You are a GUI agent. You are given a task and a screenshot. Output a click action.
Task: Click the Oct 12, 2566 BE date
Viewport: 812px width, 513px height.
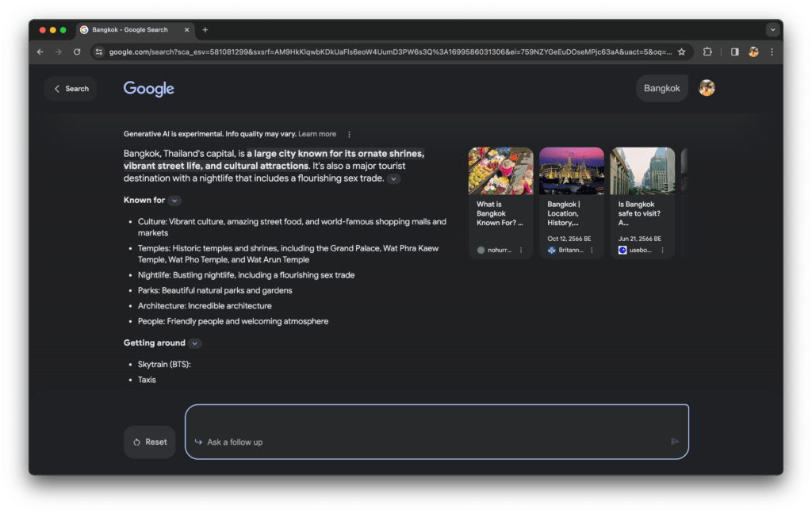pyautogui.click(x=569, y=239)
